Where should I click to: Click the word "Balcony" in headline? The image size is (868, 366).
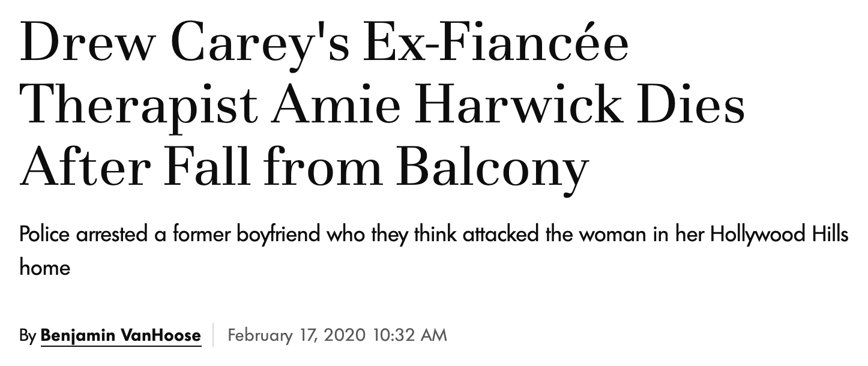(492, 169)
